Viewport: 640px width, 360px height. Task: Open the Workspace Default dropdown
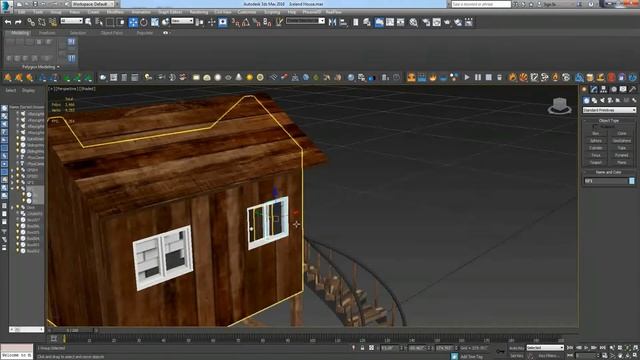click(x=93, y=4)
